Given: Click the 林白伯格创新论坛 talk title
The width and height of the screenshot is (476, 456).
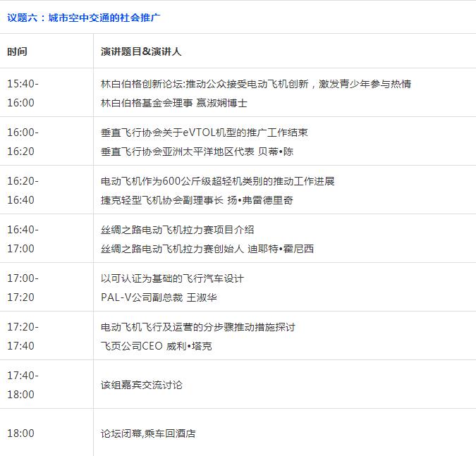Looking at the screenshot, I should (x=255, y=84).
